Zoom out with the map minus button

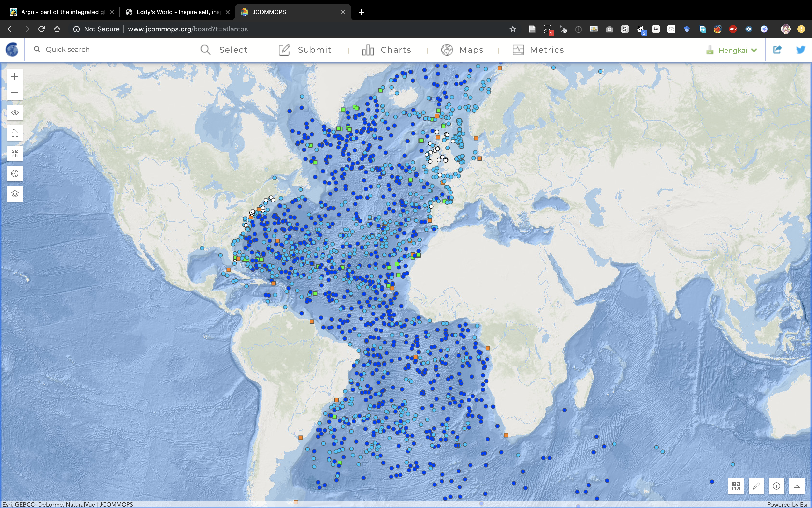[15, 92]
